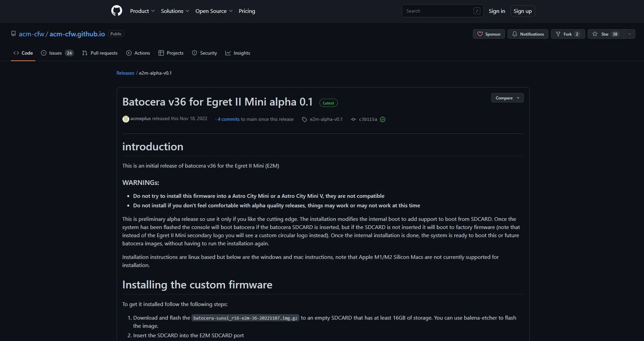This screenshot has height=341, width=644.
Task: Expand the Product menu
Action: [x=142, y=11]
